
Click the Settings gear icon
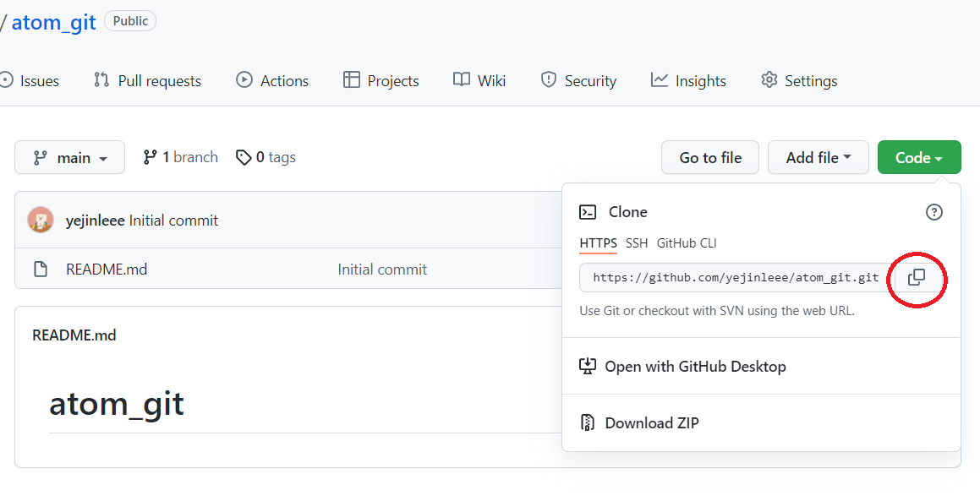(769, 80)
